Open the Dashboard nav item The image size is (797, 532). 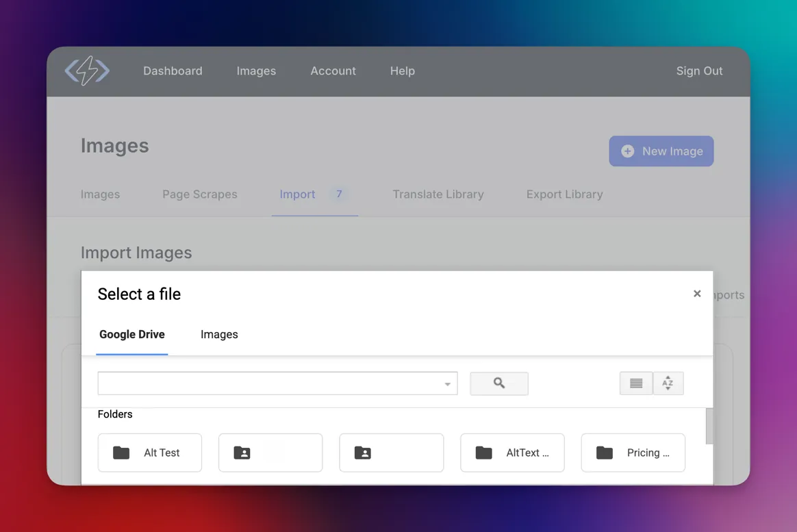point(173,71)
